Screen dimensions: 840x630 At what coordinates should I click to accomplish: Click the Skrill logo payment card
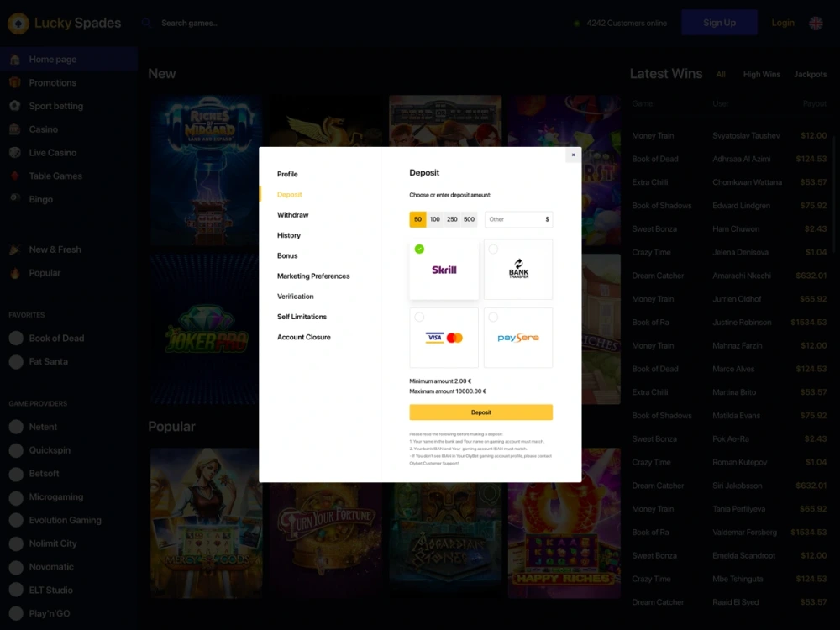tap(444, 270)
